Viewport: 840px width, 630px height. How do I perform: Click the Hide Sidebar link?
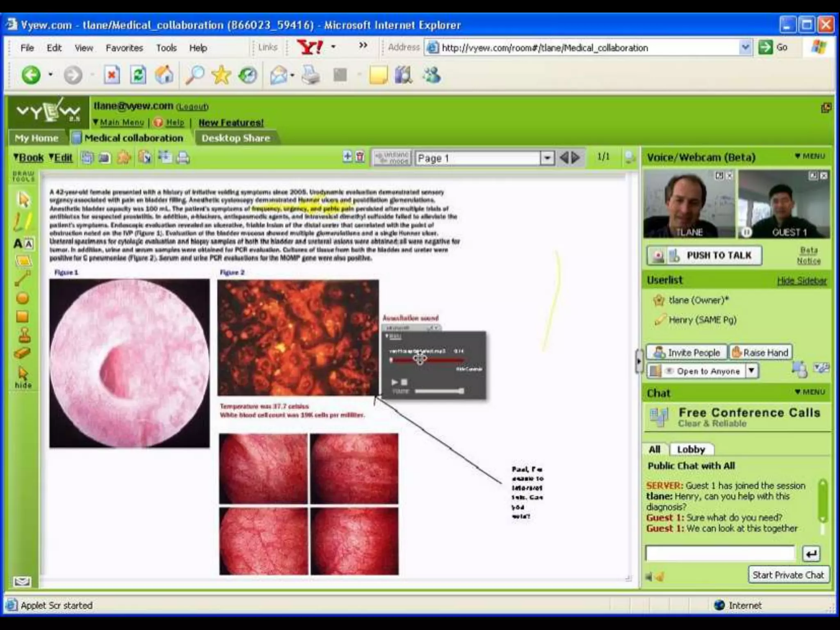tap(801, 281)
